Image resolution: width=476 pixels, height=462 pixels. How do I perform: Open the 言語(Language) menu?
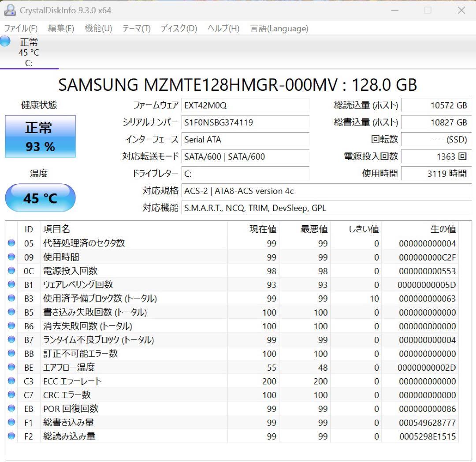click(279, 28)
